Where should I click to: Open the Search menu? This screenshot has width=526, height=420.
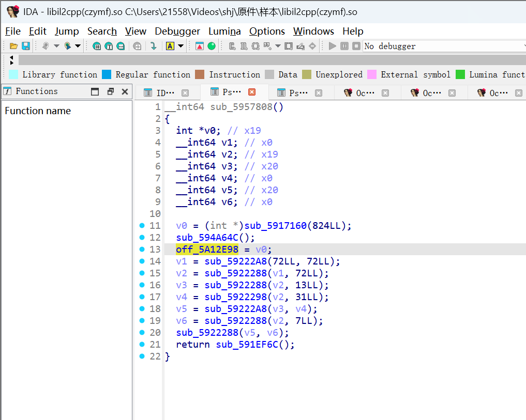coord(102,31)
